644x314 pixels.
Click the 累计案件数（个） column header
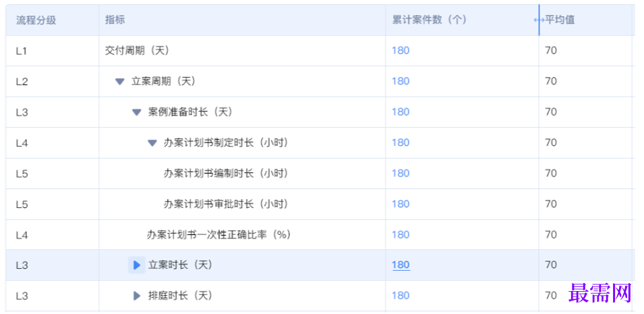click(x=430, y=20)
